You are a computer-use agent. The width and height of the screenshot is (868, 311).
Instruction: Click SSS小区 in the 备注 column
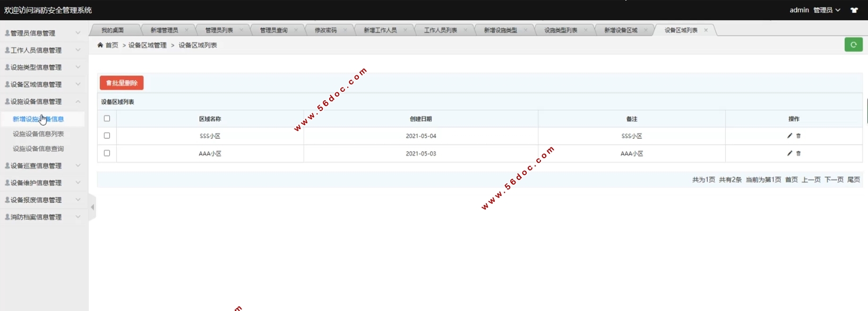click(632, 136)
